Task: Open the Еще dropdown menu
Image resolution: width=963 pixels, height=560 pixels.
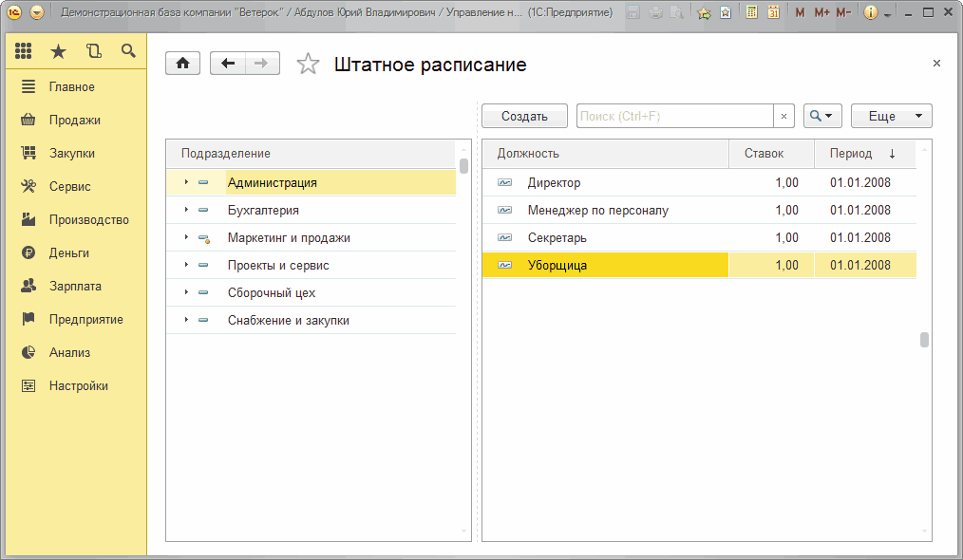Action: pos(891,116)
